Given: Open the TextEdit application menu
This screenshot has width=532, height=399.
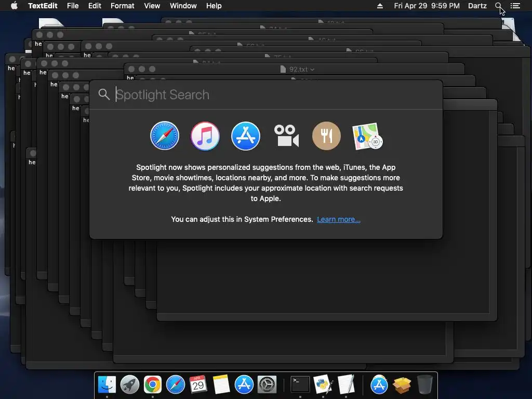Looking at the screenshot, I should pos(43,6).
